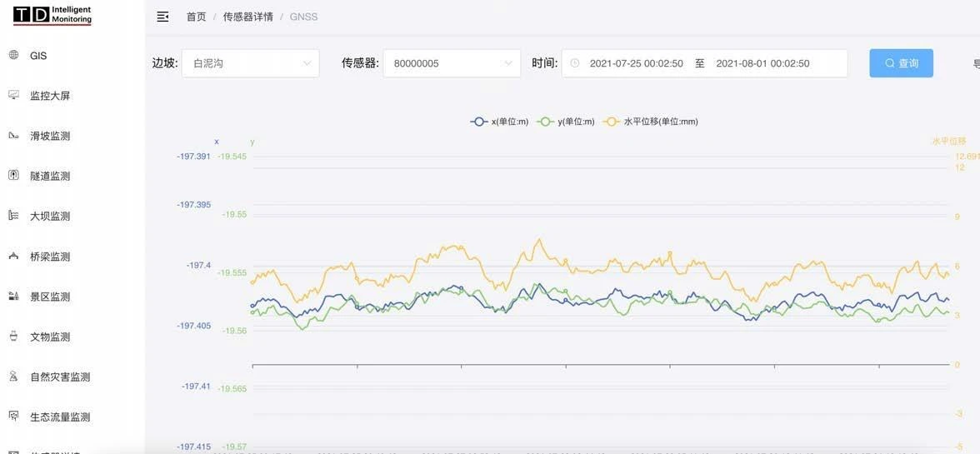
Task: Click the 文物监测 relic icon
Action: (x=13, y=337)
